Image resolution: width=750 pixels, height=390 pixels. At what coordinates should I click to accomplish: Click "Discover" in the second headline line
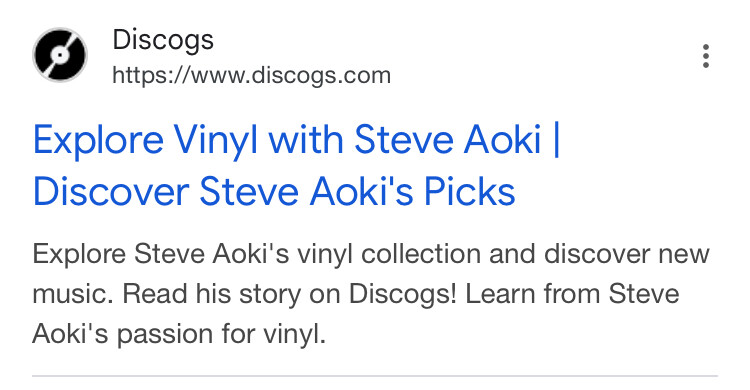(111, 191)
